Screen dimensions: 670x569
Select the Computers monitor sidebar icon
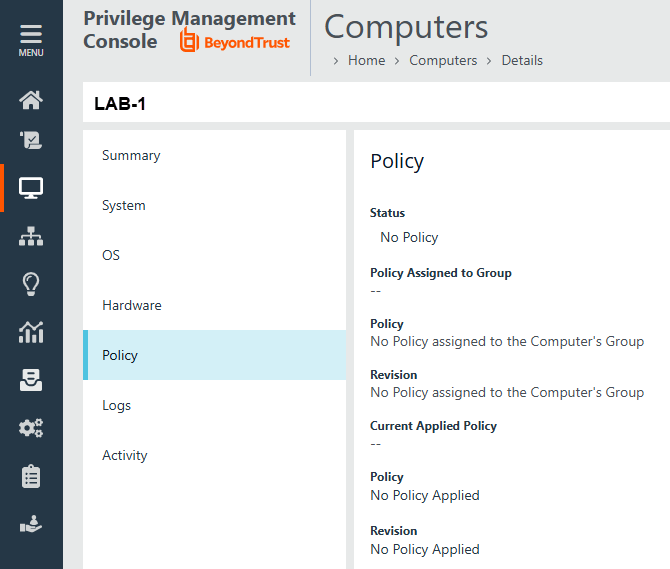31,188
